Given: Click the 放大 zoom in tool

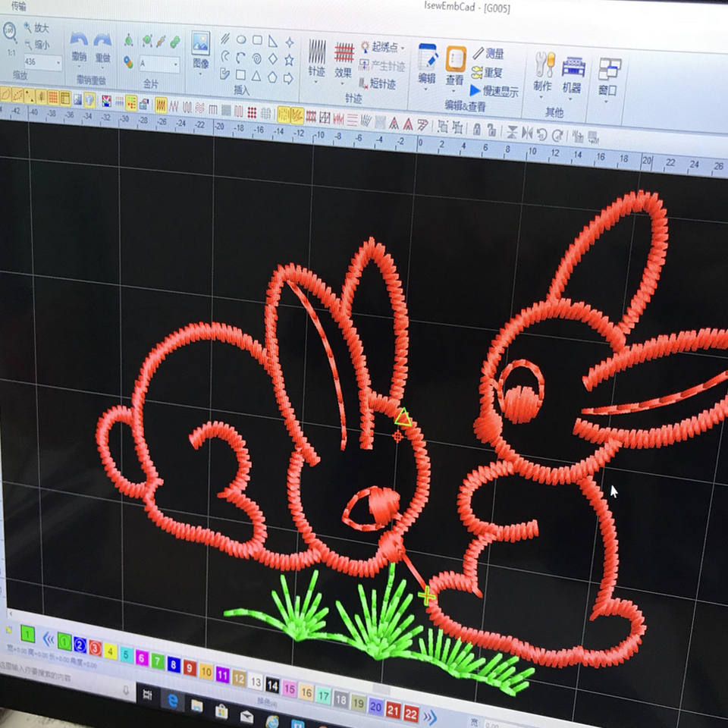Looking at the screenshot, I should (x=36, y=28).
